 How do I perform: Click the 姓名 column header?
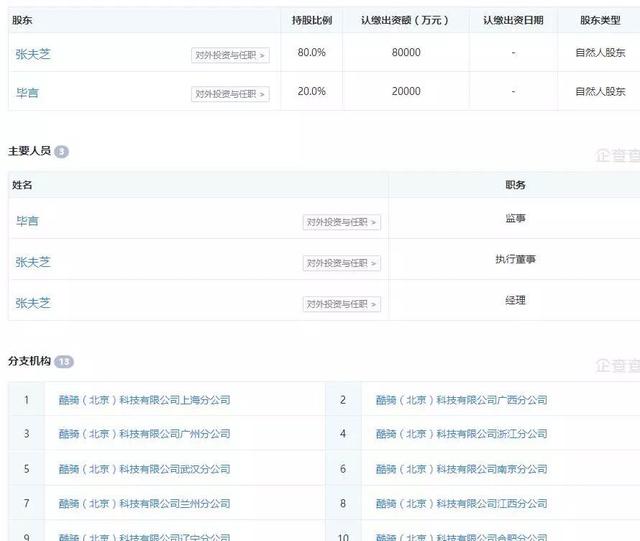22,185
